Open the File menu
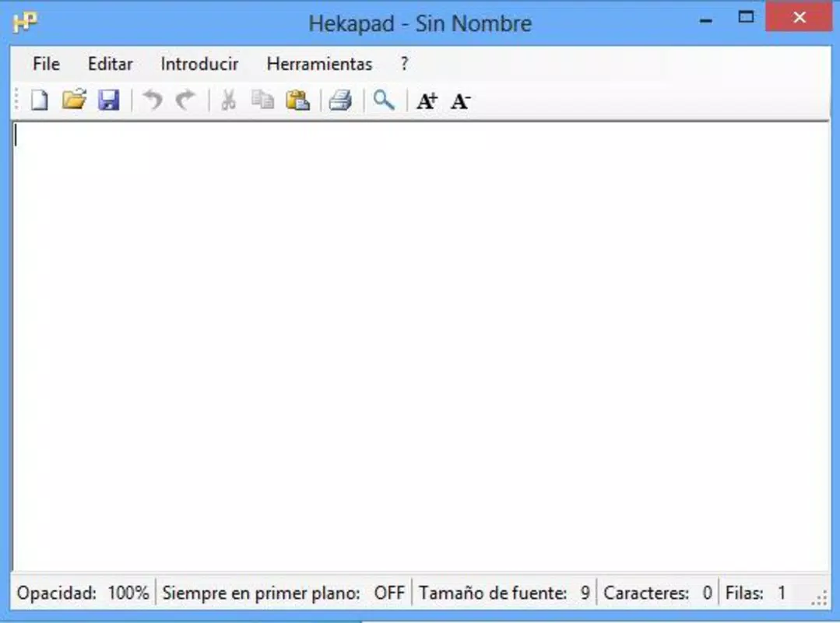The height and width of the screenshot is (623, 840). point(46,64)
